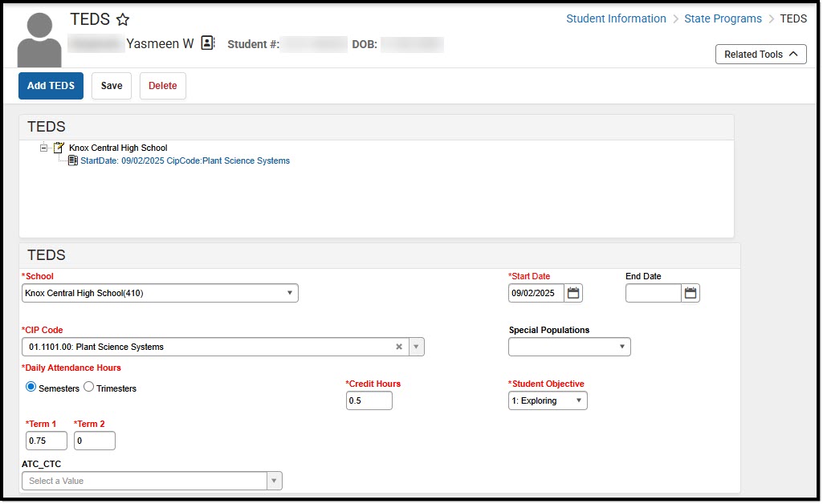Open the Related Tools menu

pyautogui.click(x=760, y=55)
